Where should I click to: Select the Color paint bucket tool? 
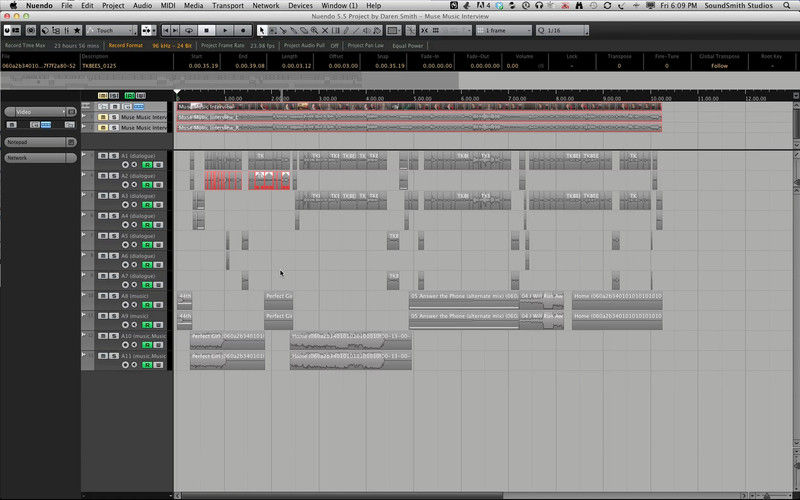coord(377,31)
